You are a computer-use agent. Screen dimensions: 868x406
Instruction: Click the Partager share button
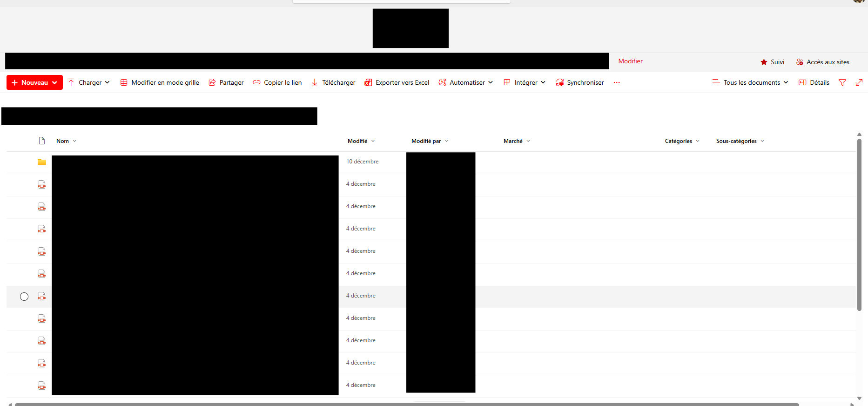click(226, 82)
